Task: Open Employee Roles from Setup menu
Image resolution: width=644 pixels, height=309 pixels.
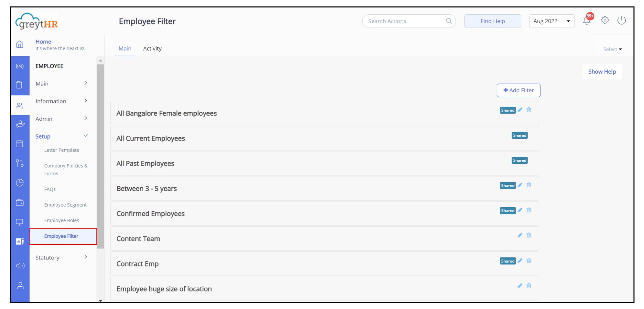Action: click(62, 220)
